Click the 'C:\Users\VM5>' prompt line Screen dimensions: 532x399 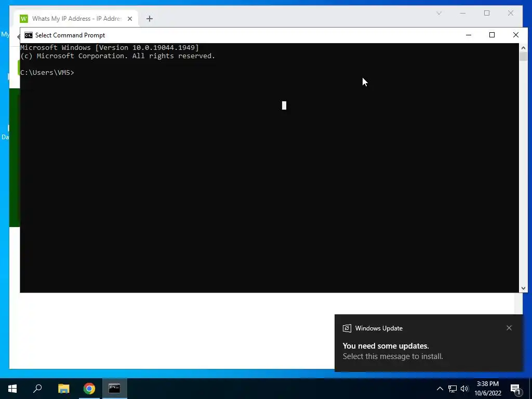click(47, 73)
